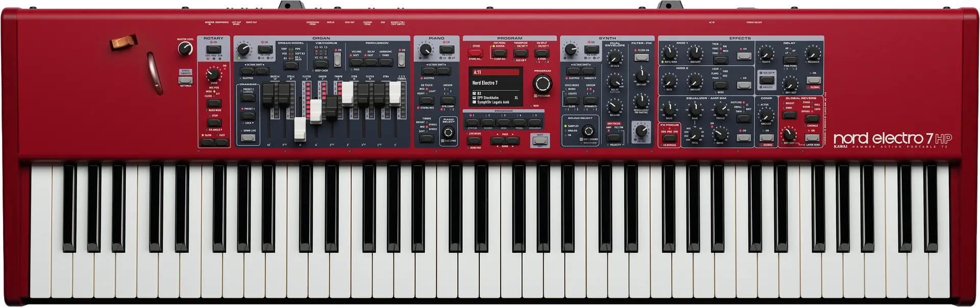Viewport: 980px width, 307px height.
Task: Adjust the Piano Level knob
Action: click(426, 50)
